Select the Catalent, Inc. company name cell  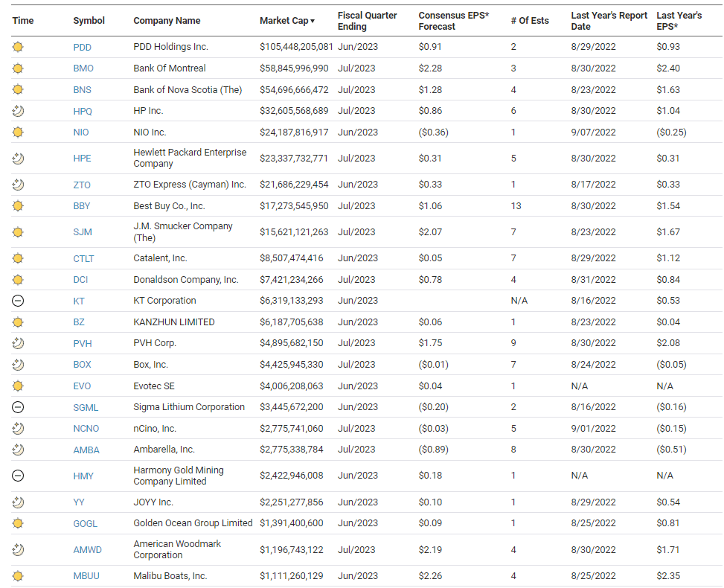pos(160,258)
